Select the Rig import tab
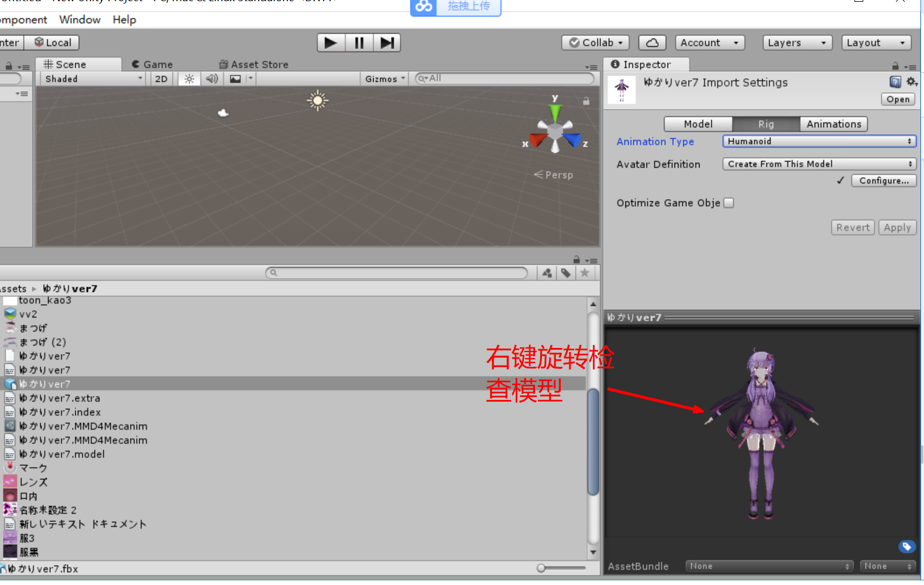This screenshot has width=924, height=585. click(766, 124)
